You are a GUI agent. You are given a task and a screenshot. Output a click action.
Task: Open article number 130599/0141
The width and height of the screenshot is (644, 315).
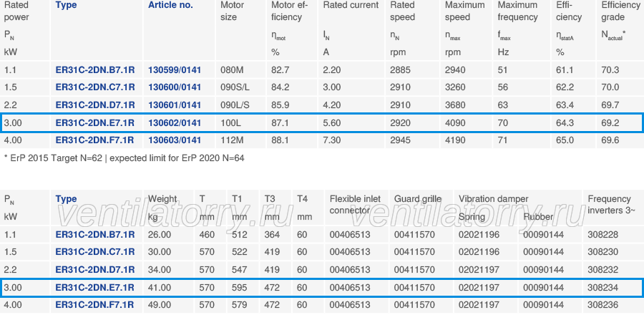pos(175,70)
